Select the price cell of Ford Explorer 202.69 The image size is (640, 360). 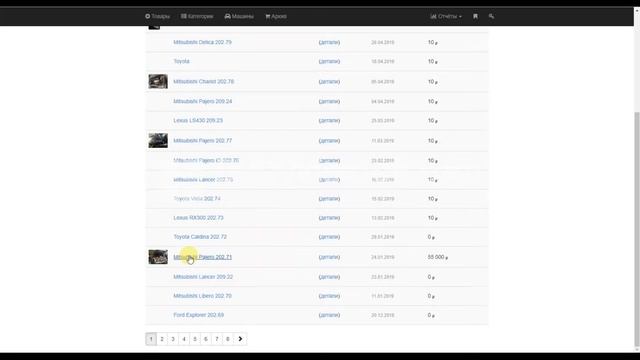point(431,315)
